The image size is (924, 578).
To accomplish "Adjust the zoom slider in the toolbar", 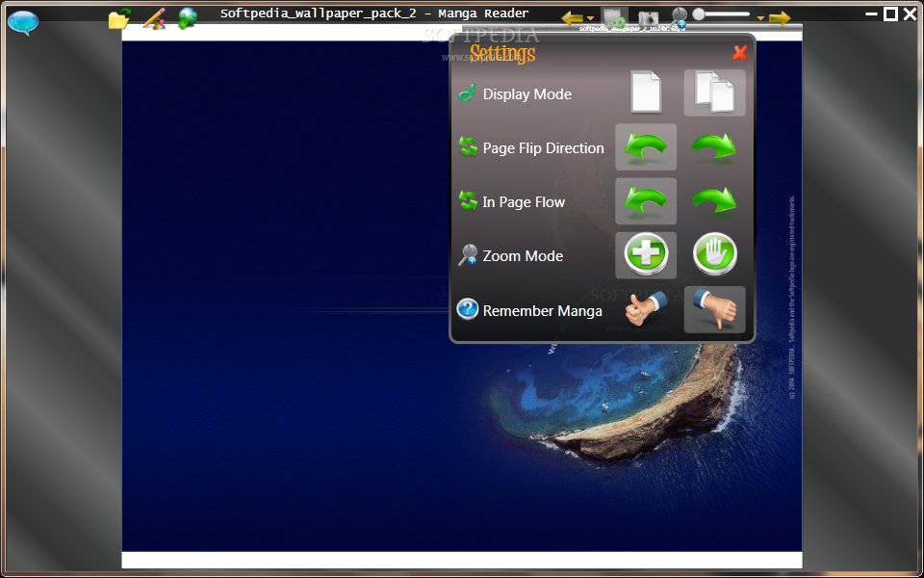I will point(721,14).
